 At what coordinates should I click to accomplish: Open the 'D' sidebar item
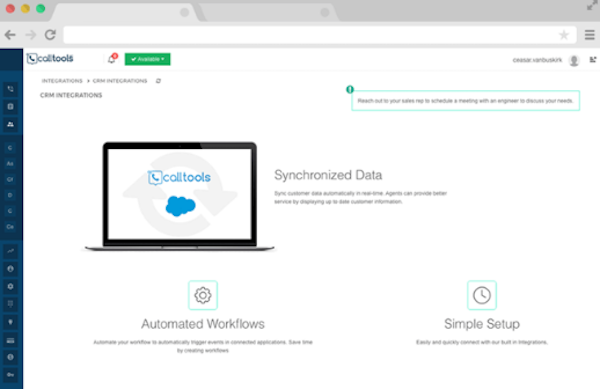[x=10, y=195]
